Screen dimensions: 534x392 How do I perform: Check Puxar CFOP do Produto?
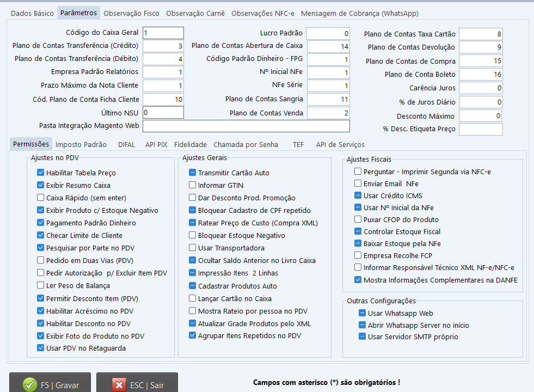pos(358,219)
